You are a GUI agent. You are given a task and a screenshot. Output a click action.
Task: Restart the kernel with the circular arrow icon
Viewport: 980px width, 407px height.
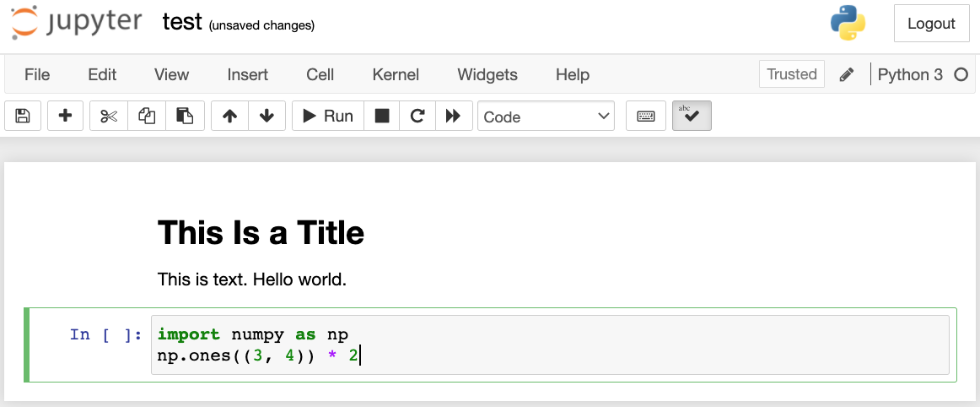click(417, 117)
